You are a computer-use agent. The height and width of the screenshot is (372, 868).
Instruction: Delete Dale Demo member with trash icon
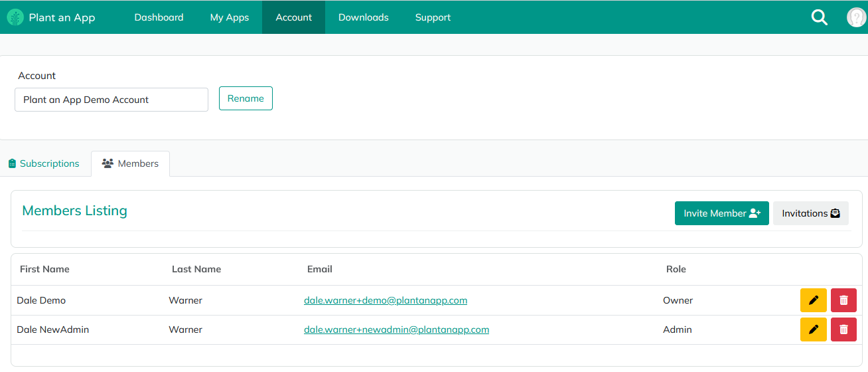click(x=843, y=300)
